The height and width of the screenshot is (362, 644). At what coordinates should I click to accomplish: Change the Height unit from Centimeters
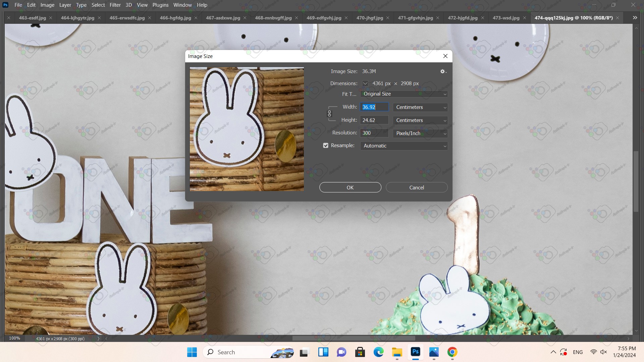tap(420, 120)
